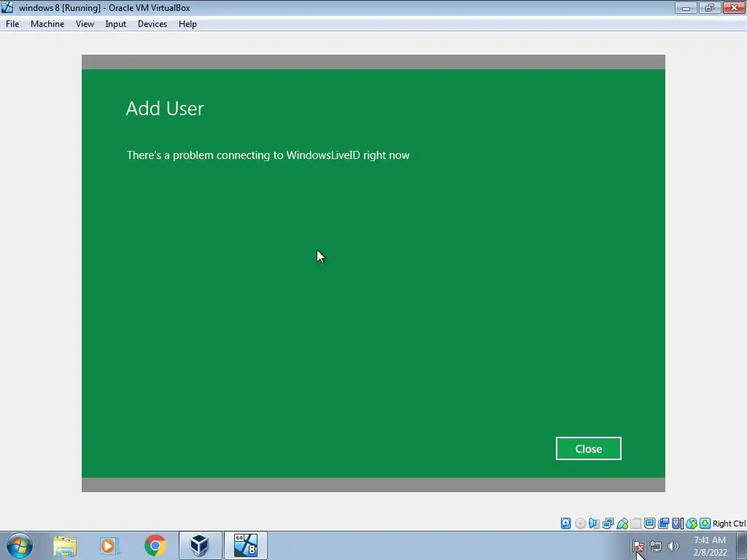Click the optical disc status icon
This screenshot has height=560, width=747.
tap(580, 524)
